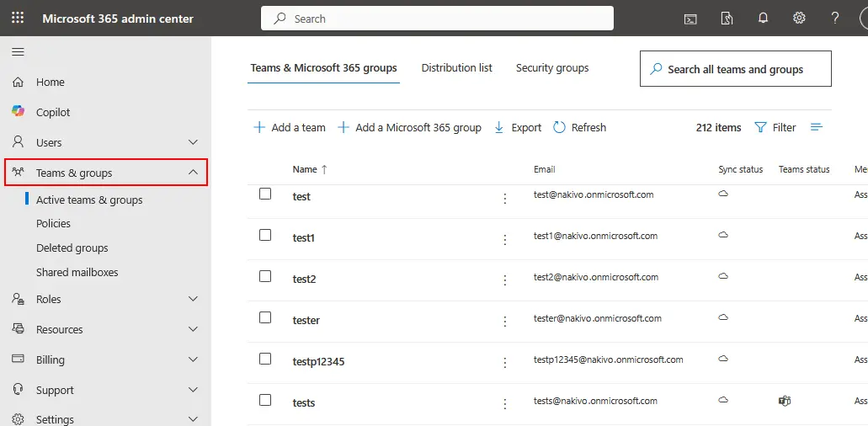Viewport: 868px width, 426px height.
Task: Export the groups list
Action: tap(518, 127)
